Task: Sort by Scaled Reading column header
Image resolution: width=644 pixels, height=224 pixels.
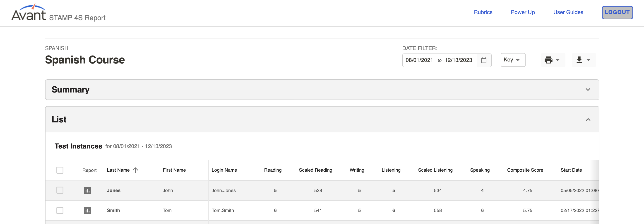Action: (x=315, y=170)
